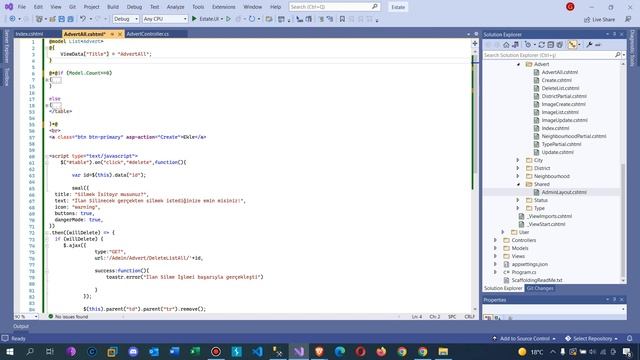This screenshot has width=640, height=360.
Task: Toggle auto-hide pin on Properties panel
Action: pyautogui.click(x=614, y=300)
